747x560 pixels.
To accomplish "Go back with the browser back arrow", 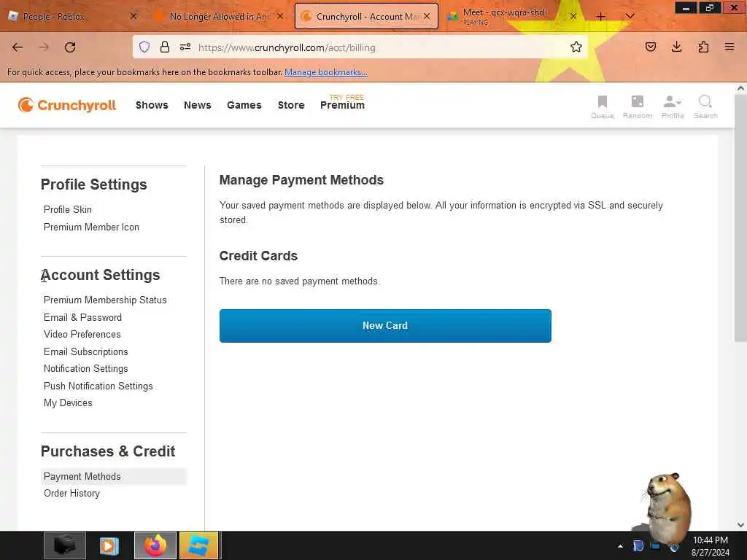I will [18, 47].
